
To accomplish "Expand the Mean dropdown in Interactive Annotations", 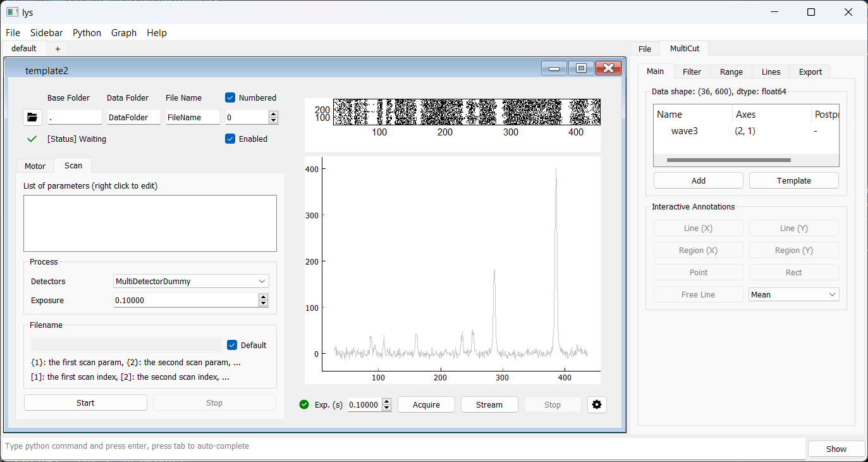I will (x=793, y=294).
